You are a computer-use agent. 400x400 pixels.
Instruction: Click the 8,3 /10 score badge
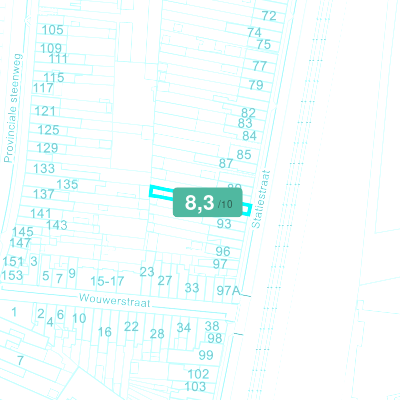[x=207, y=202]
